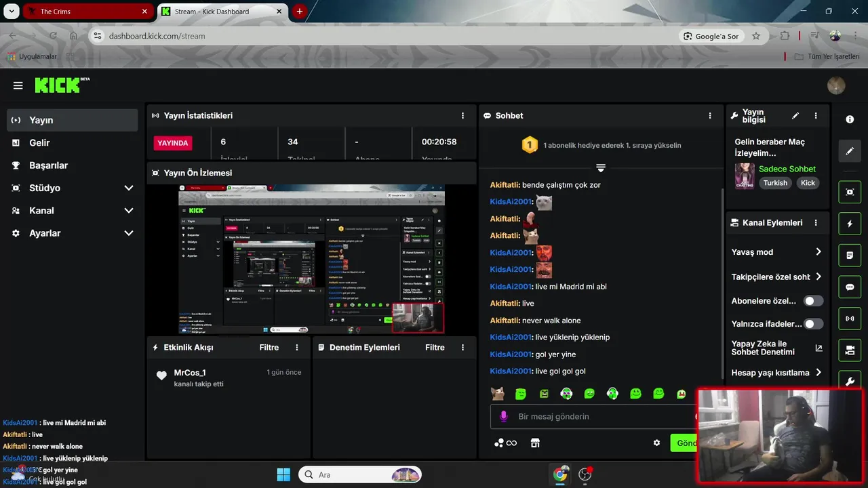
Task: Open the channel points infinity icon
Action: (506, 443)
